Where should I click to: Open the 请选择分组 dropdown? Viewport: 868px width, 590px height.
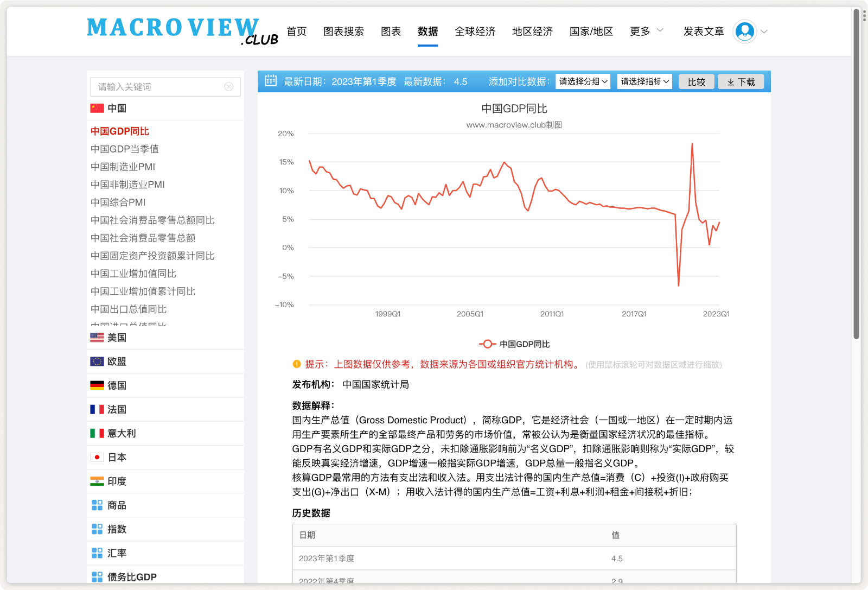pos(582,81)
